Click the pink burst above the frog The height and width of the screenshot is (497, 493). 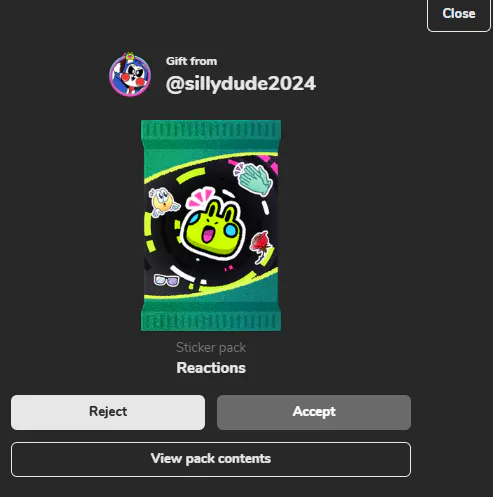coord(200,197)
